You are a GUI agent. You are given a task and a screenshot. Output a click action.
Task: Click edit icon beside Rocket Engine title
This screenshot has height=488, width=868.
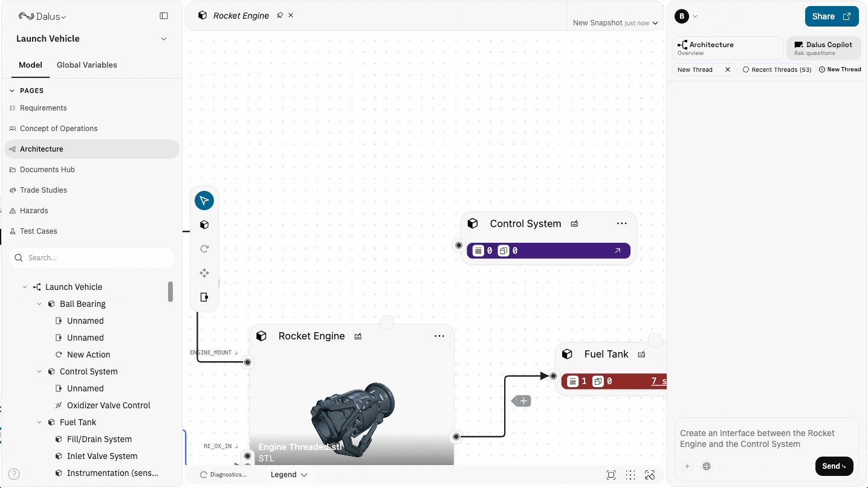coord(358,336)
